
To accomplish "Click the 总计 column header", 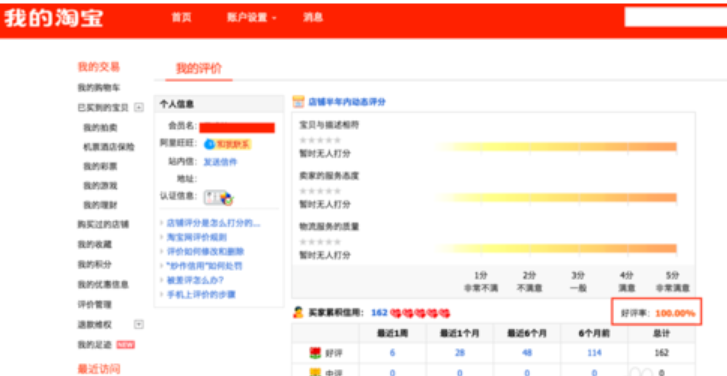I will 662,334.
